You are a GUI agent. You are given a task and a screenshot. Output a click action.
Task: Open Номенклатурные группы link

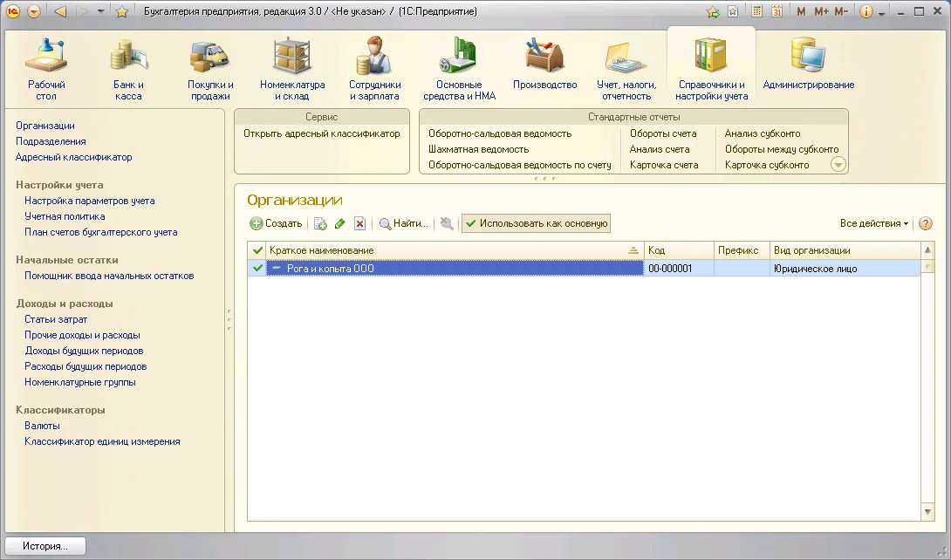point(80,382)
